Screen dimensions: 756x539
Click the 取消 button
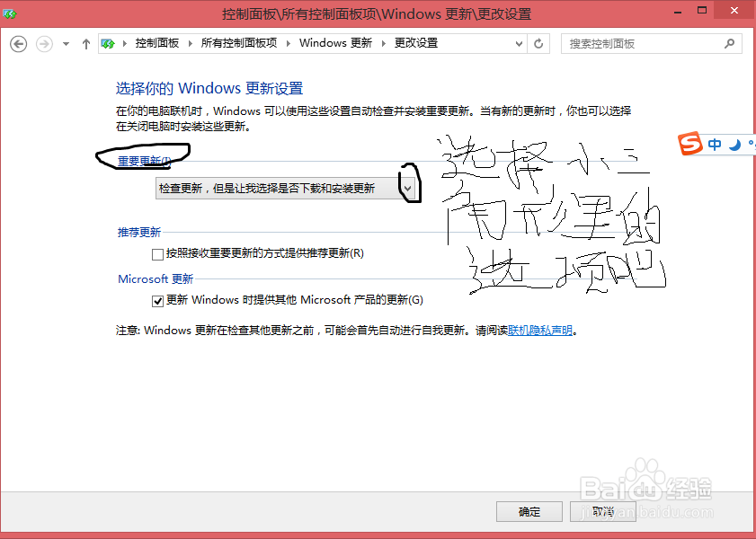click(x=602, y=511)
